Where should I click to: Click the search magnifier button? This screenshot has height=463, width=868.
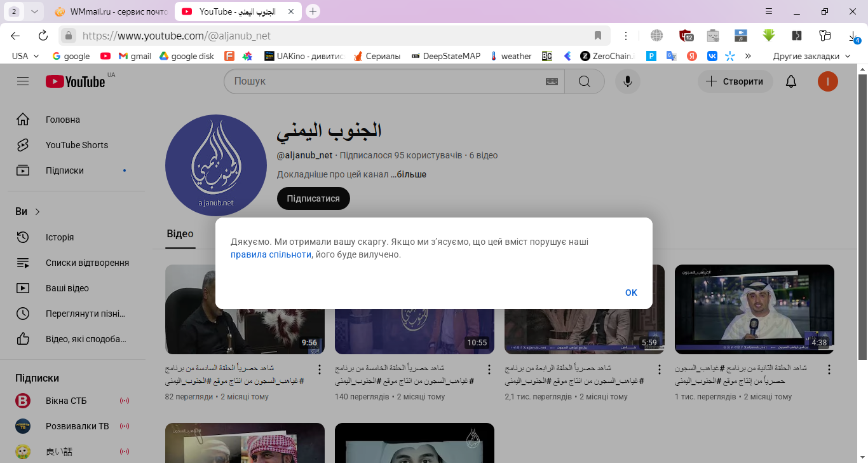point(585,81)
